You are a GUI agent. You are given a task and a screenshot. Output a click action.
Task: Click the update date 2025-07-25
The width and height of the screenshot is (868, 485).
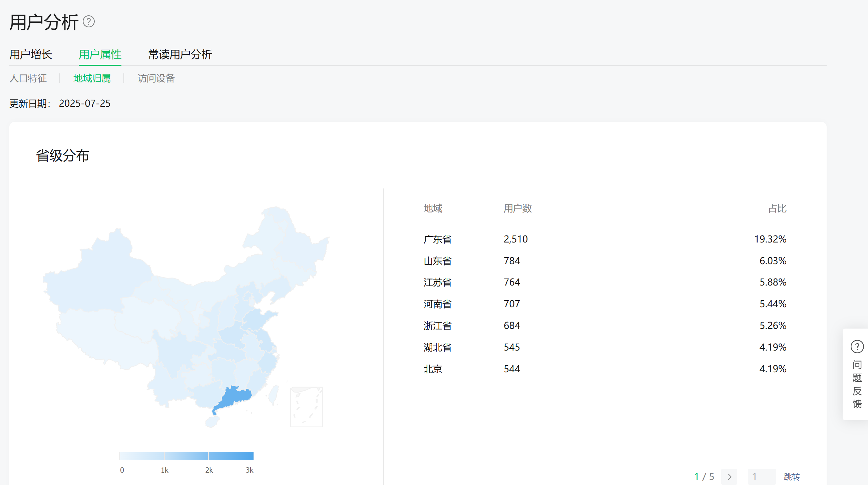click(x=85, y=103)
